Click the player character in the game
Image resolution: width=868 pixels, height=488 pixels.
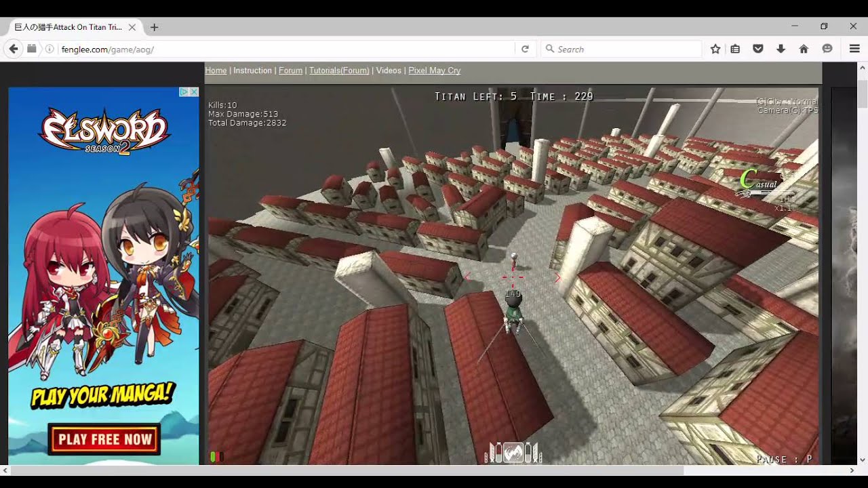(x=513, y=313)
